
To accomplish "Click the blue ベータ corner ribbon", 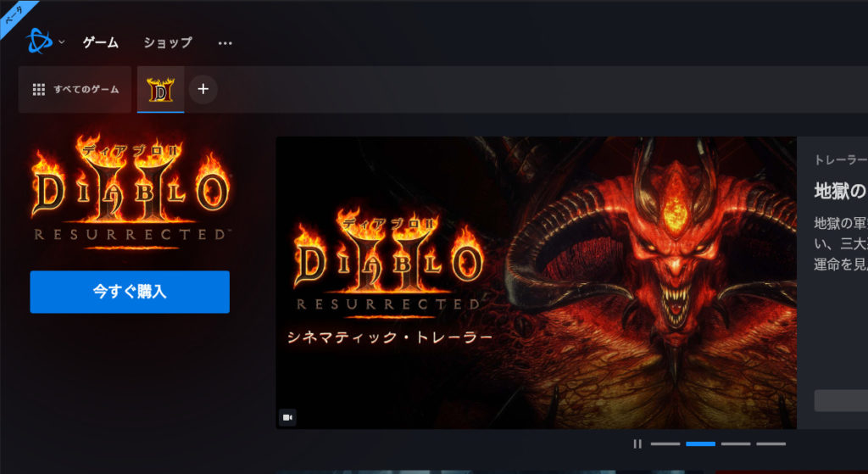I will point(17,15).
